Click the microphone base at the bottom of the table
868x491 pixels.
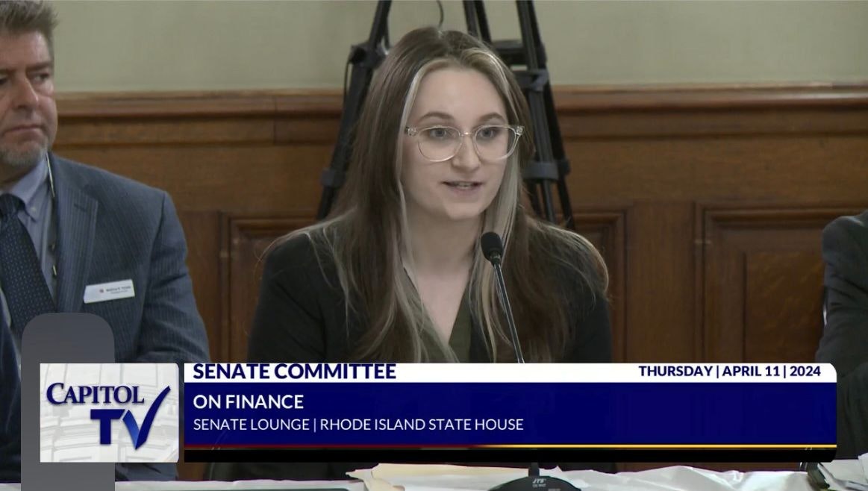(x=534, y=481)
